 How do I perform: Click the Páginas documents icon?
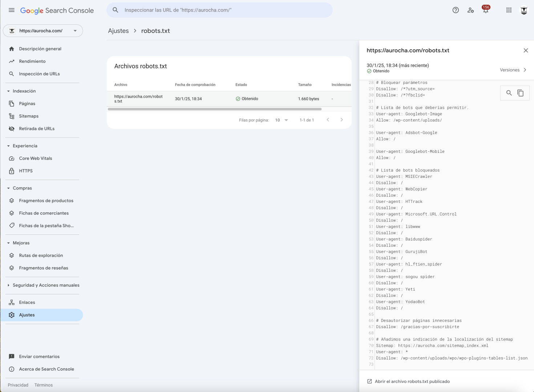pos(12,103)
